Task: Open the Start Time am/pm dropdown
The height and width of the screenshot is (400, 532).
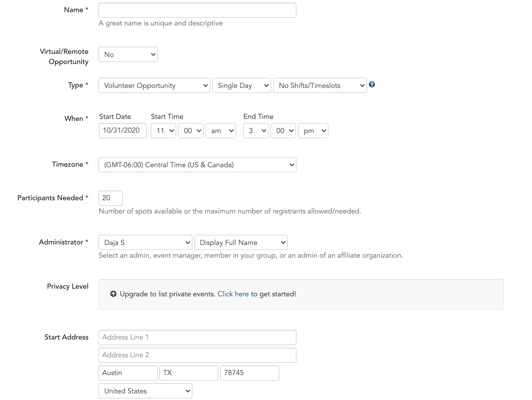Action: (221, 131)
